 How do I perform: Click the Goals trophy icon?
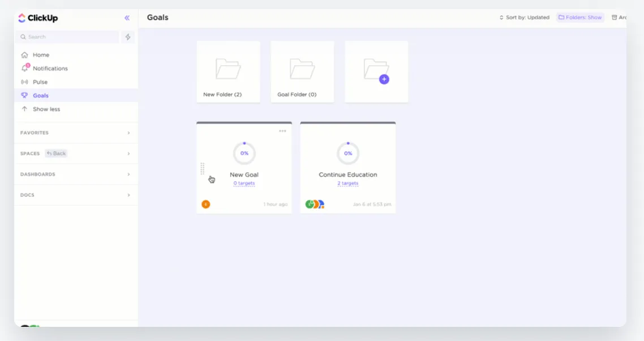[25, 95]
